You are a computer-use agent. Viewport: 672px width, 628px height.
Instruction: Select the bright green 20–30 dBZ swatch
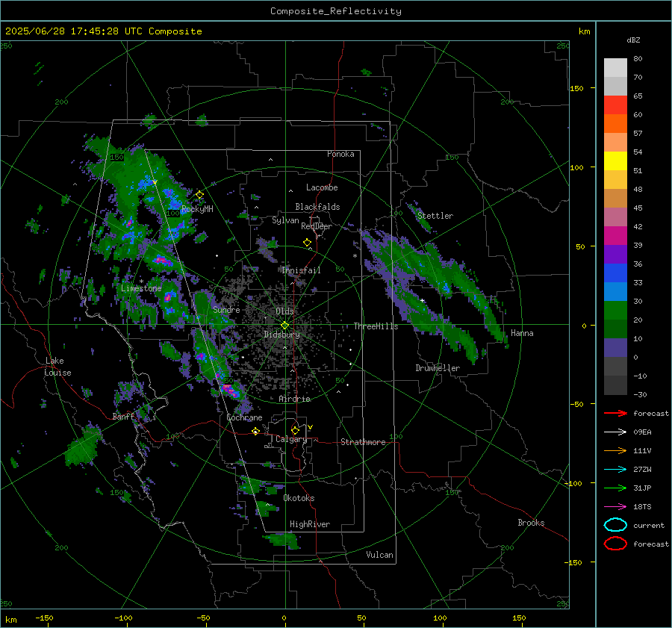click(615, 311)
